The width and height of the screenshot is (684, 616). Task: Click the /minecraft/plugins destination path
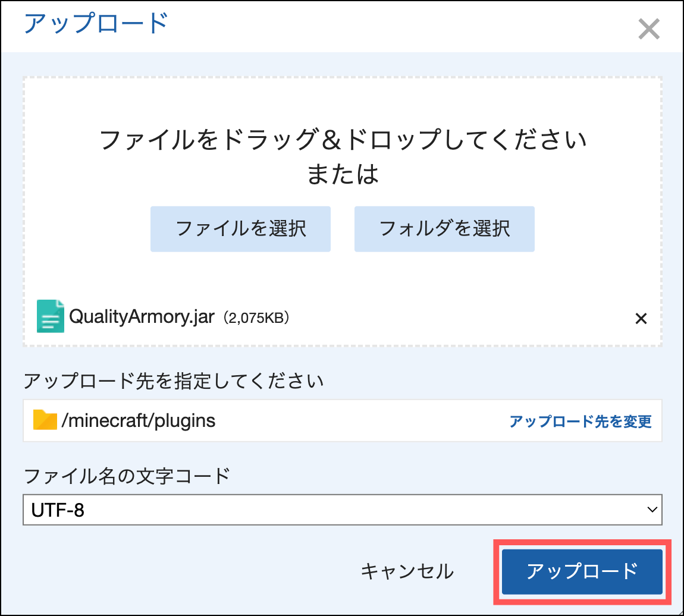[138, 421]
